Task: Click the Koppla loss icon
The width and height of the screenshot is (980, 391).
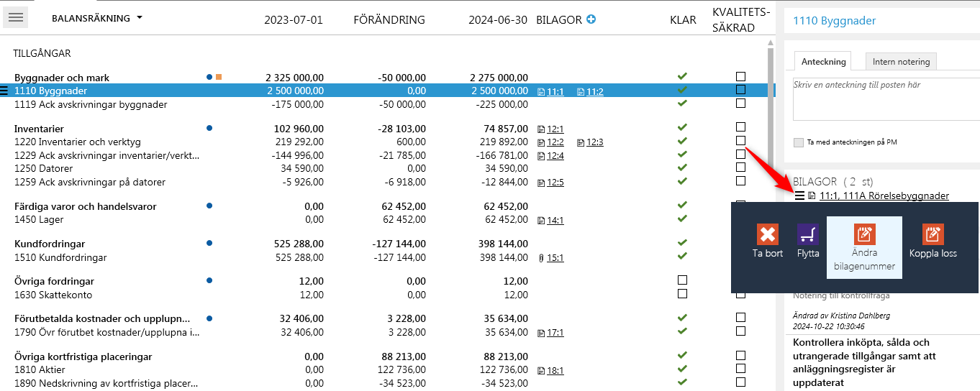Action: pyautogui.click(x=933, y=234)
